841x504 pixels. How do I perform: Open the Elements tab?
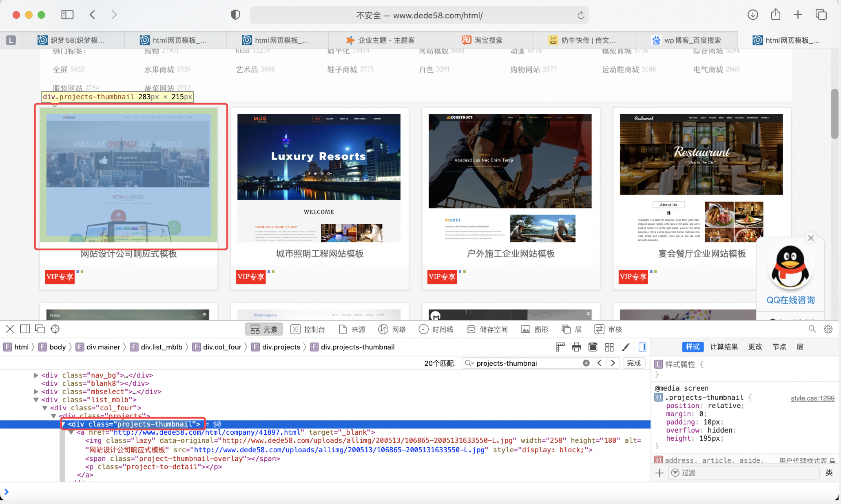(x=264, y=329)
